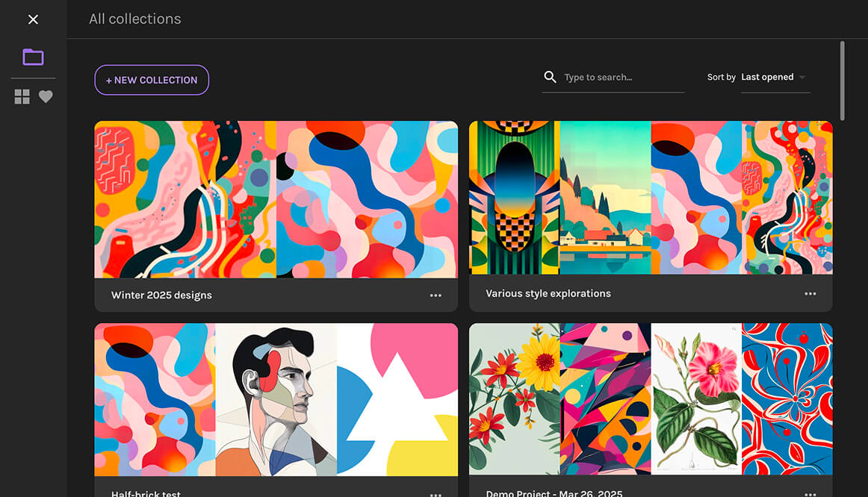868x497 pixels.
Task: Open Demo Project - Mar 26, 2025 title
Action: pyautogui.click(x=554, y=493)
